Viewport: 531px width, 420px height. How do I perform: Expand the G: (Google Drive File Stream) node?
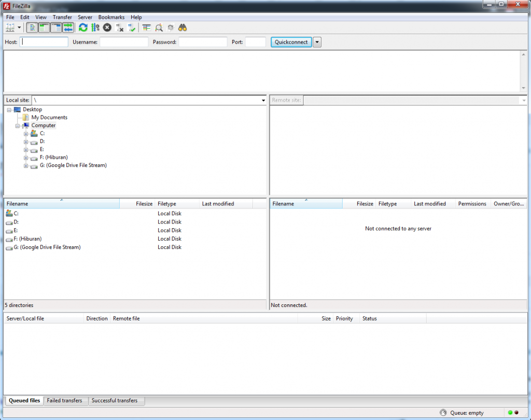pyautogui.click(x=26, y=165)
